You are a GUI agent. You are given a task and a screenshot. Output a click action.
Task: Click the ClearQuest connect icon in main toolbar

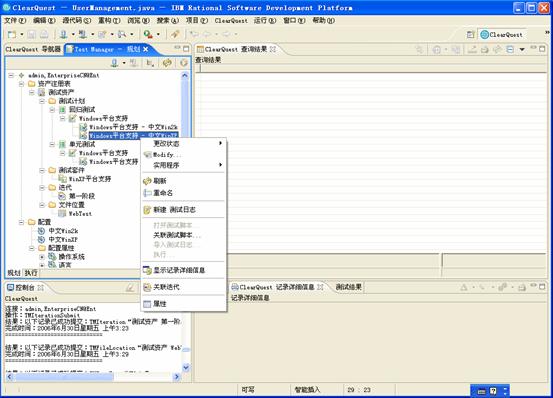pyautogui.click(x=63, y=34)
